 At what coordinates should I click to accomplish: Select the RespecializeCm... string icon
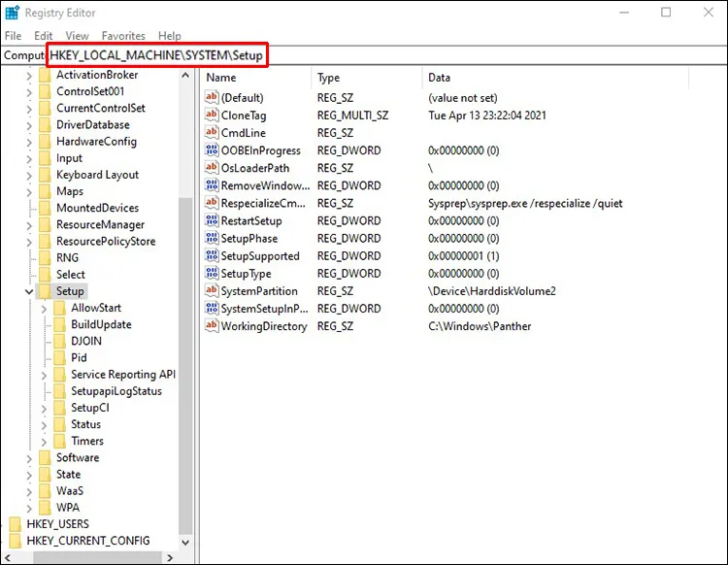(x=212, y=203)
